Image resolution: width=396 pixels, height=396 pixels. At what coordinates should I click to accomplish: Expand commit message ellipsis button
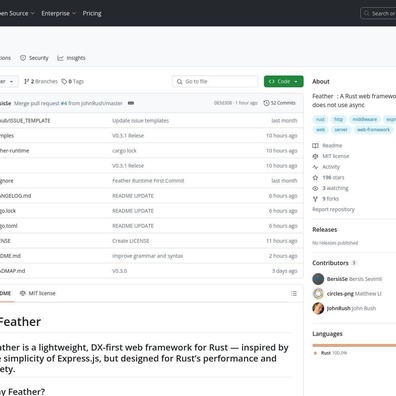tap(131, 103)
